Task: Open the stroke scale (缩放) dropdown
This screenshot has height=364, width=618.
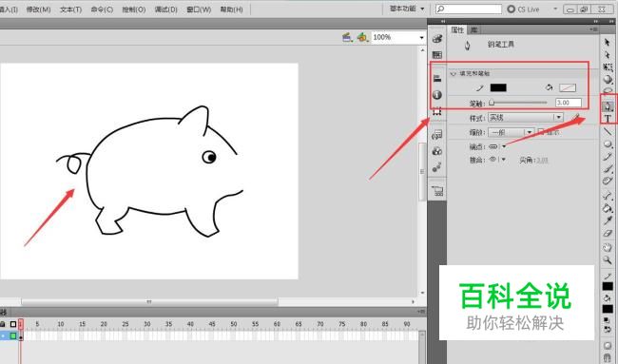Action: click(x=512, y=132)
